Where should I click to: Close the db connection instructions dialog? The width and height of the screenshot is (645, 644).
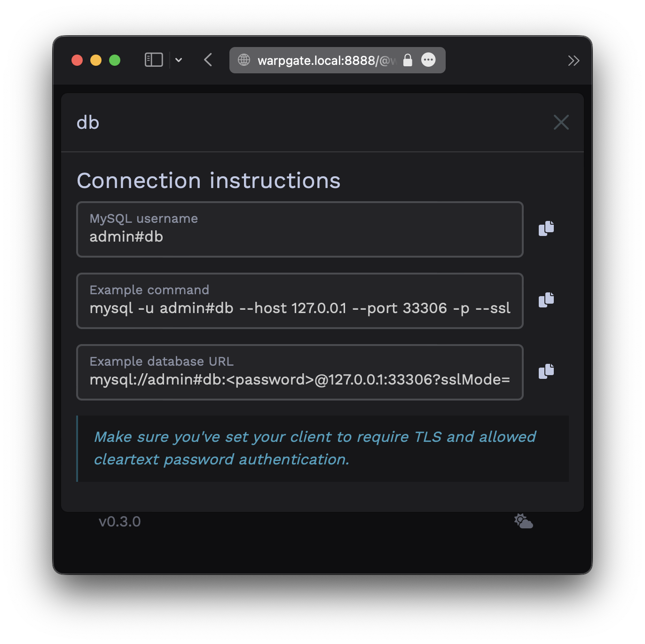tap(561, 122)
